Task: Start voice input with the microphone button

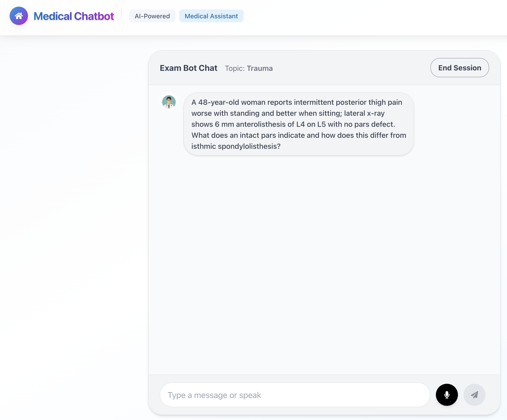Action: [x=447, y=395]
